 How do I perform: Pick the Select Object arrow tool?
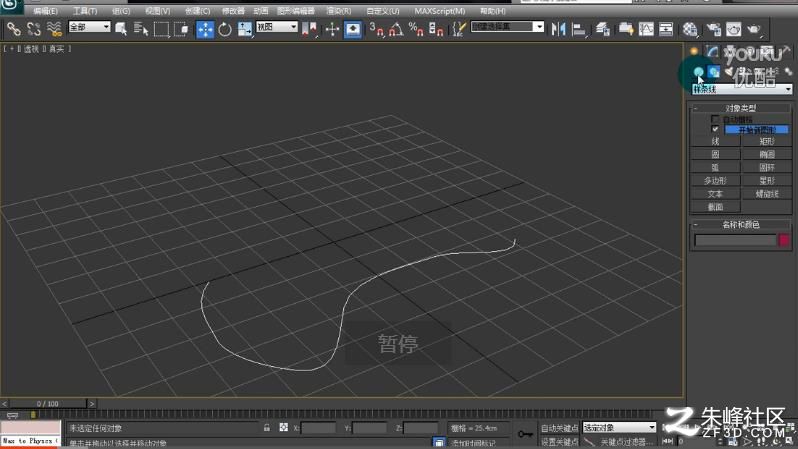[x=121, y=29]
